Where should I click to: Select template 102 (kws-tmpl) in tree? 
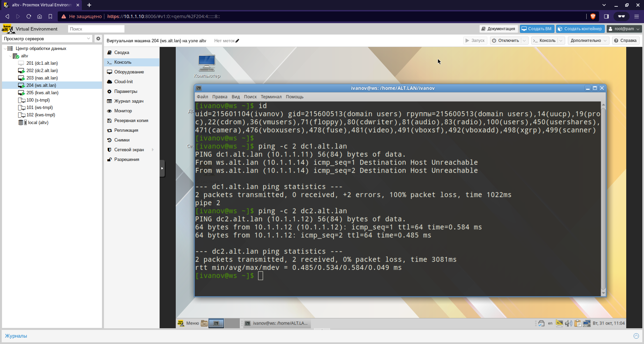(x=41, y=115)
